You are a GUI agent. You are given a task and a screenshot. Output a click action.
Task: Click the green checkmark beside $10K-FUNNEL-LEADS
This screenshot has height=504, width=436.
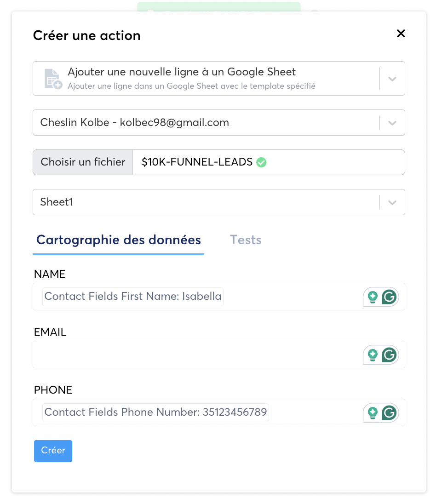[x=262, y=162]
